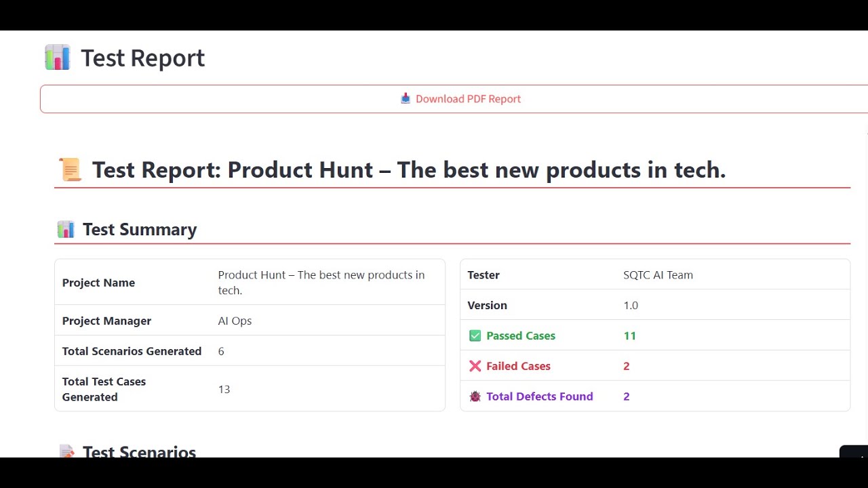Click the Test Scenarios heading
The image size is (868, 488).
pos(139,451)
